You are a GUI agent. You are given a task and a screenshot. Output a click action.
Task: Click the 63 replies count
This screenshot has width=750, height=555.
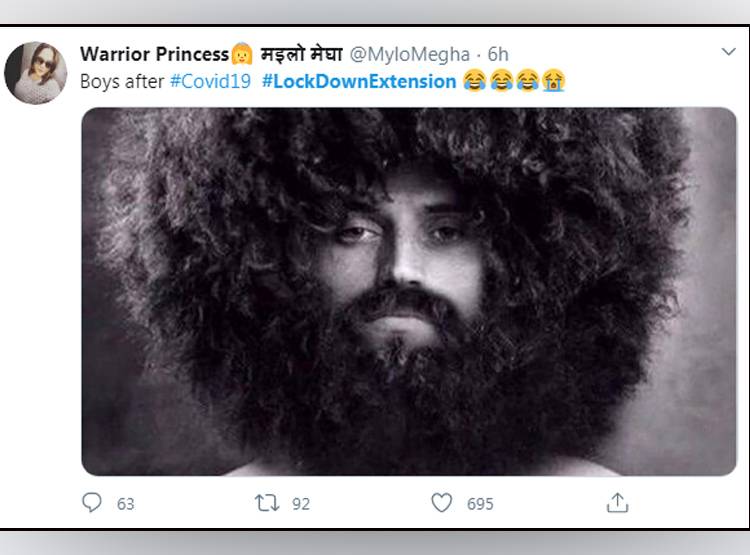(x=125, y=503)
